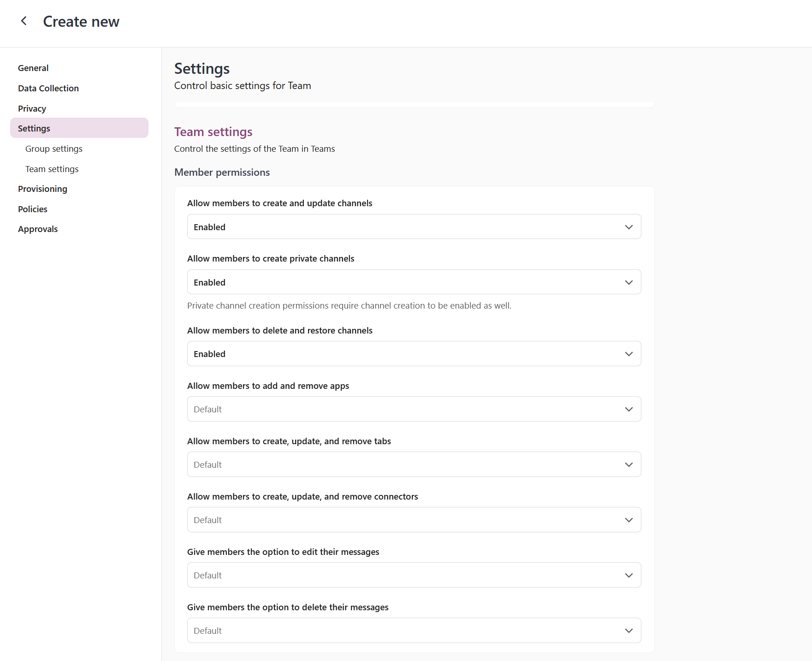Screen dimensions: 812x661
Task: Open the delete and restore channels dropdown
Action: [414, 353]
